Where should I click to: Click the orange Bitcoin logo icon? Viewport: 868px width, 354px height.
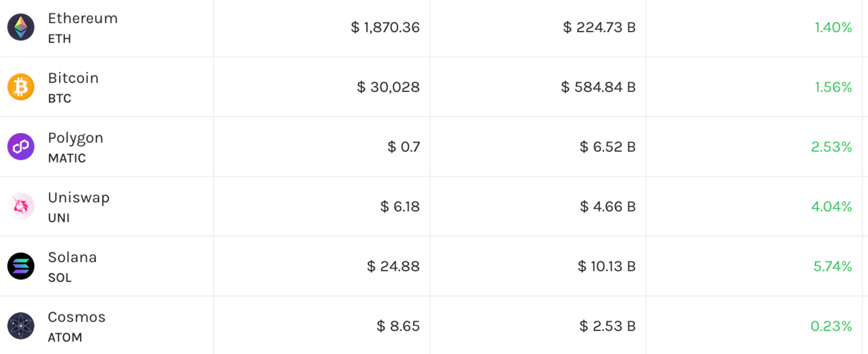[21, 87]
